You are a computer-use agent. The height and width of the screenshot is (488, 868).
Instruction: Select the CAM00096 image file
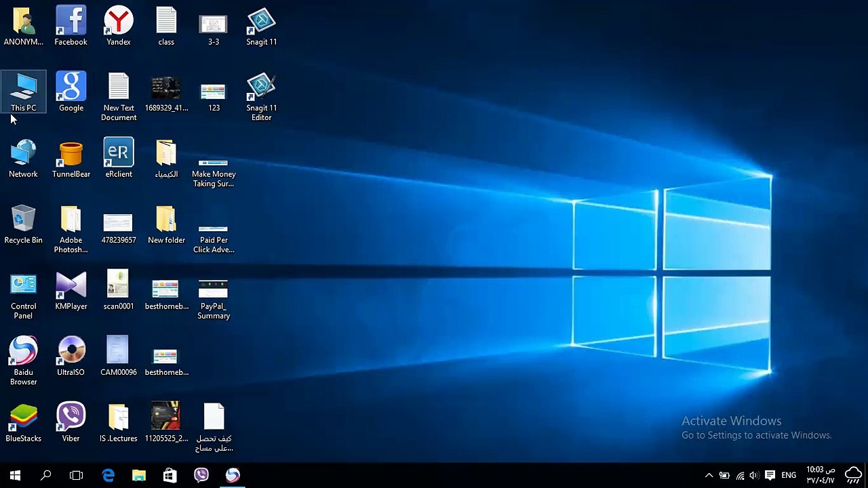click(x=119, y=357)
